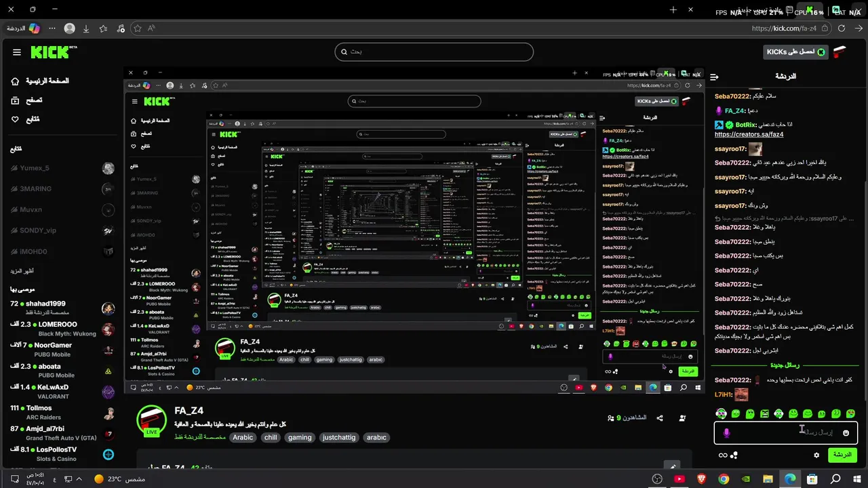This screenshot has width=868, height=488.
Task: Open KeLwAxD VALORANT channel
Action: pos(62,392)
